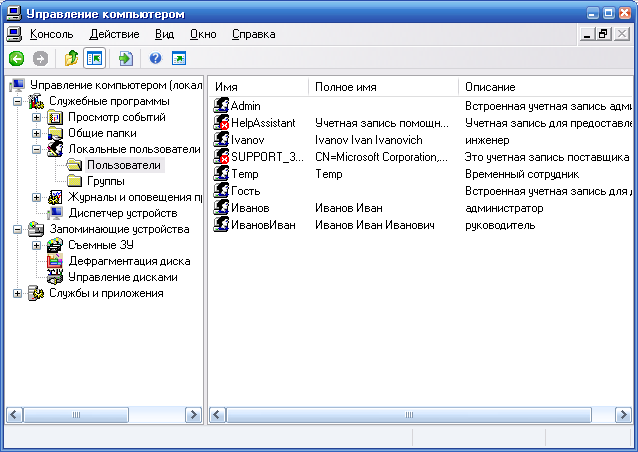Click the Диспетчер устройств icon
638x452 pixels.
(55, 213)
